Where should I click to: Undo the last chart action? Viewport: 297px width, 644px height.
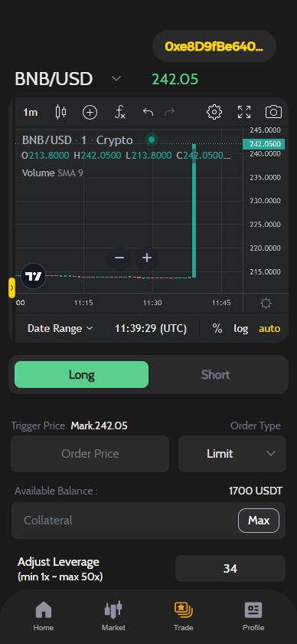point(148,112)
